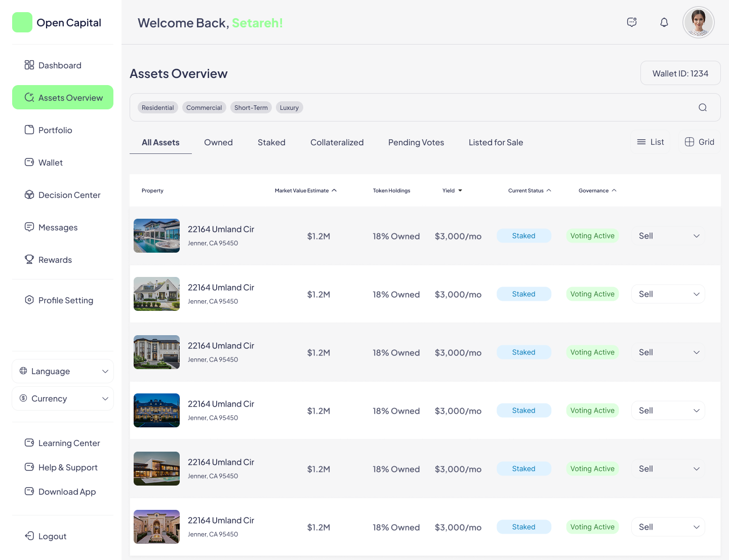
Task: Toggle the Commercial filter chip
Action: [204, 107]
